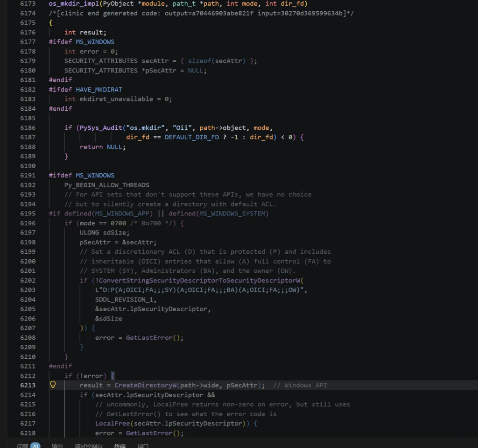Viewport: 478px width, 448px height.
Task: Select the 终端 (Terminal) panel tab
Action: pos(120,446)
